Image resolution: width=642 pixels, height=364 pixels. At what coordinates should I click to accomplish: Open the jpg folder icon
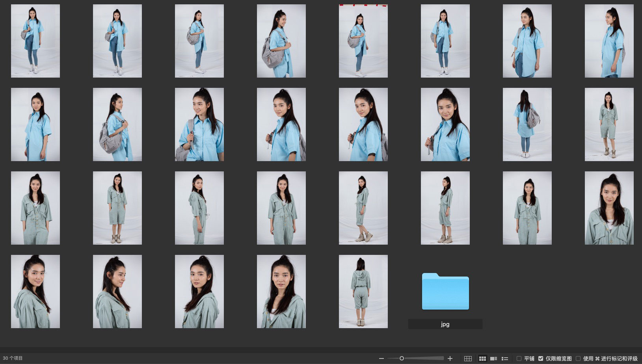[445, 292]
